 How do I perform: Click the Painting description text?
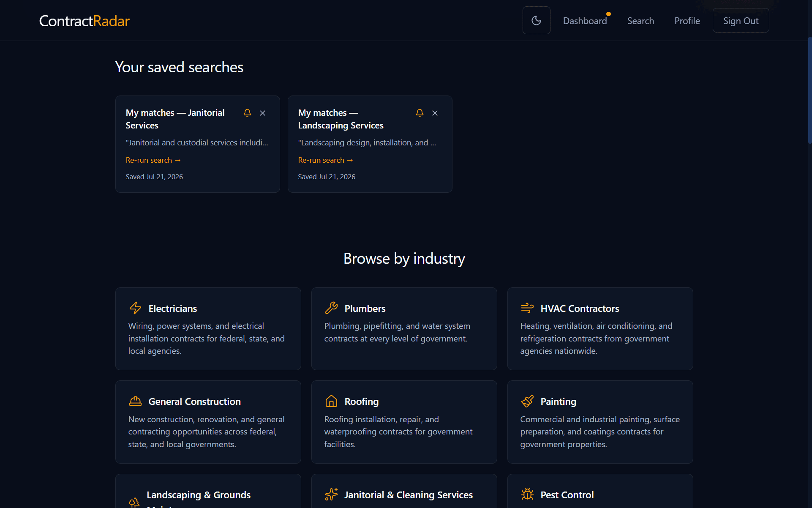[x=600, y=432]
